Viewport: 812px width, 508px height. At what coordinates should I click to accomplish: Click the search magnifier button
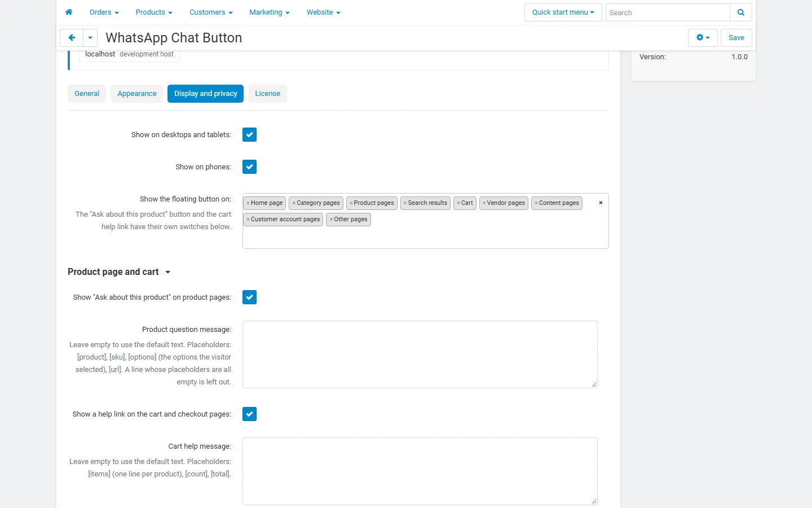741,12
